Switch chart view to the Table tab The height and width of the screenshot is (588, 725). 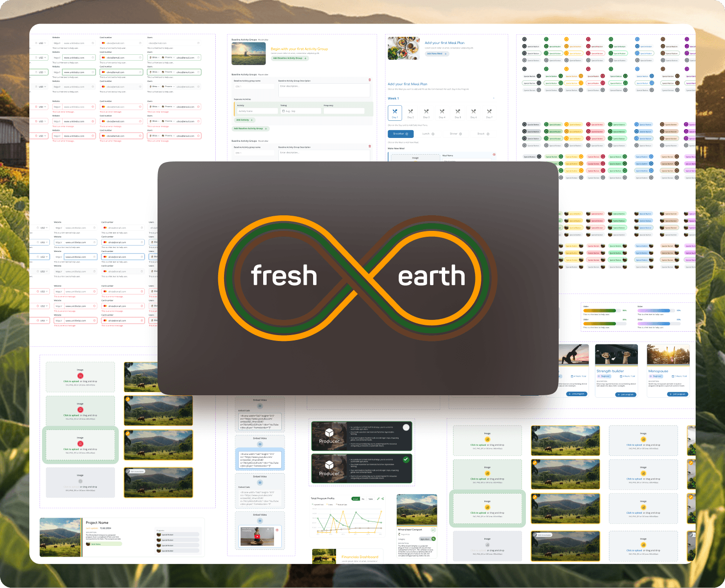click(x=370, y=499)
